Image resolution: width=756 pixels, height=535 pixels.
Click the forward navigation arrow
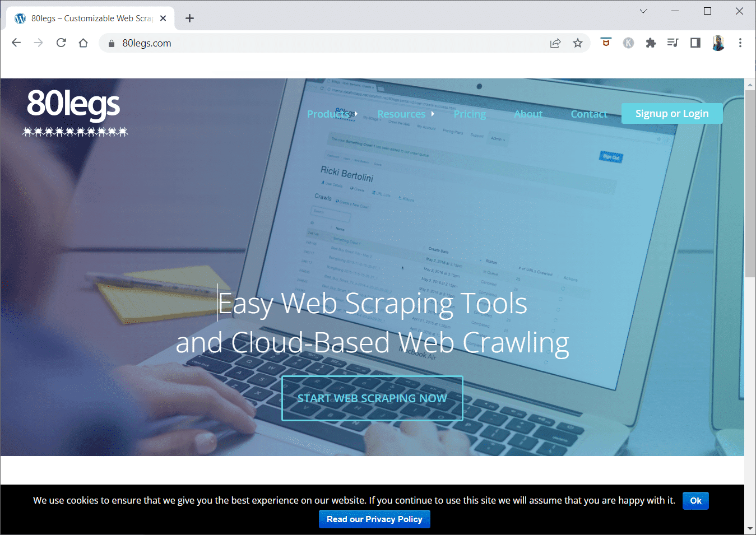coord(39,43)
